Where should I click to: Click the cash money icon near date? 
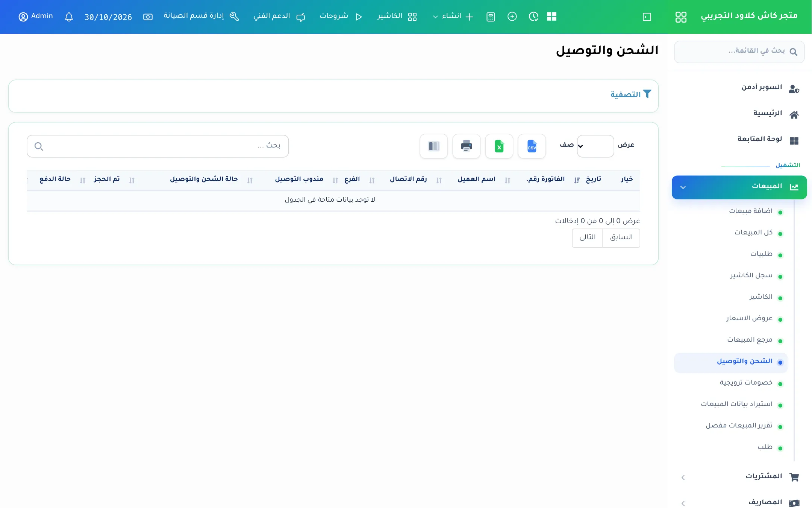point(148,17)
